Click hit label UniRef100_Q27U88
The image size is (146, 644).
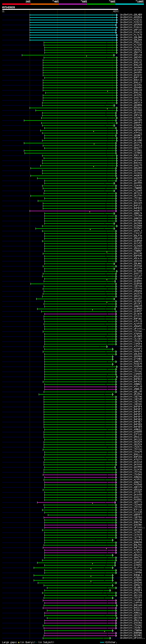(131, 271)
